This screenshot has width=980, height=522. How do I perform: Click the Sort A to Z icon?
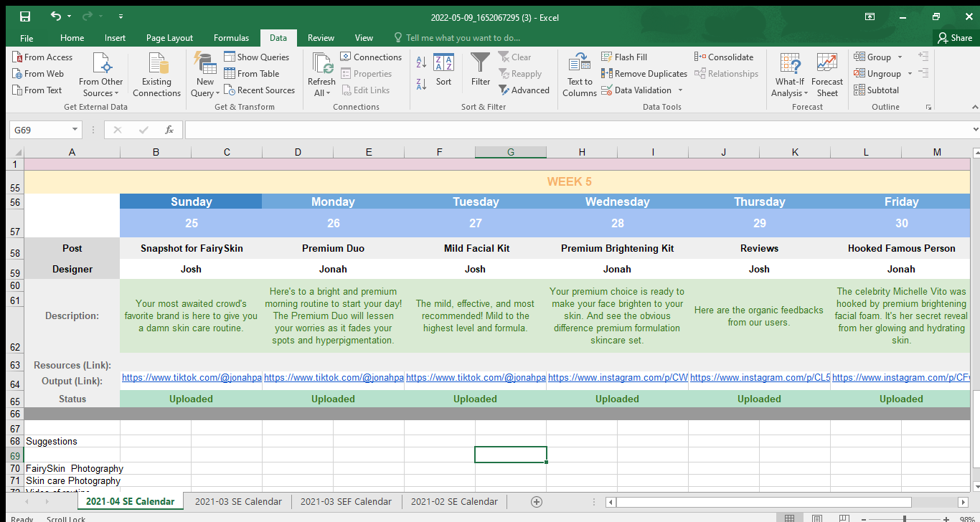point(421,62)
